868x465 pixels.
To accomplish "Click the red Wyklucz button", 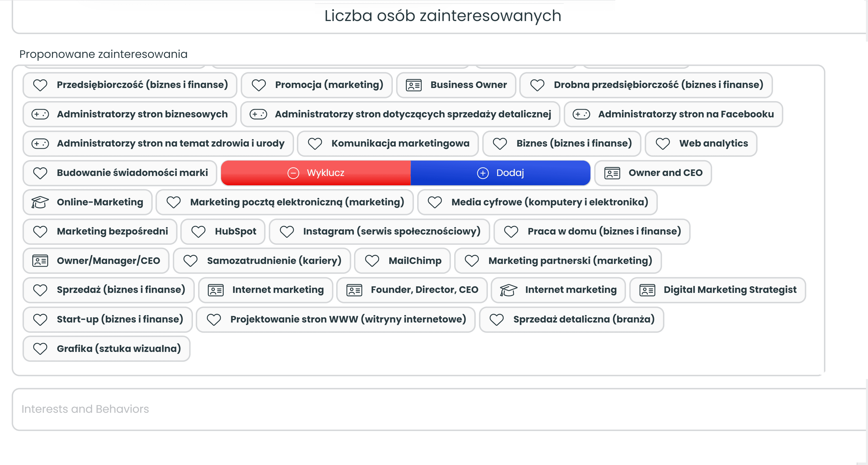I will click(316, 173).
